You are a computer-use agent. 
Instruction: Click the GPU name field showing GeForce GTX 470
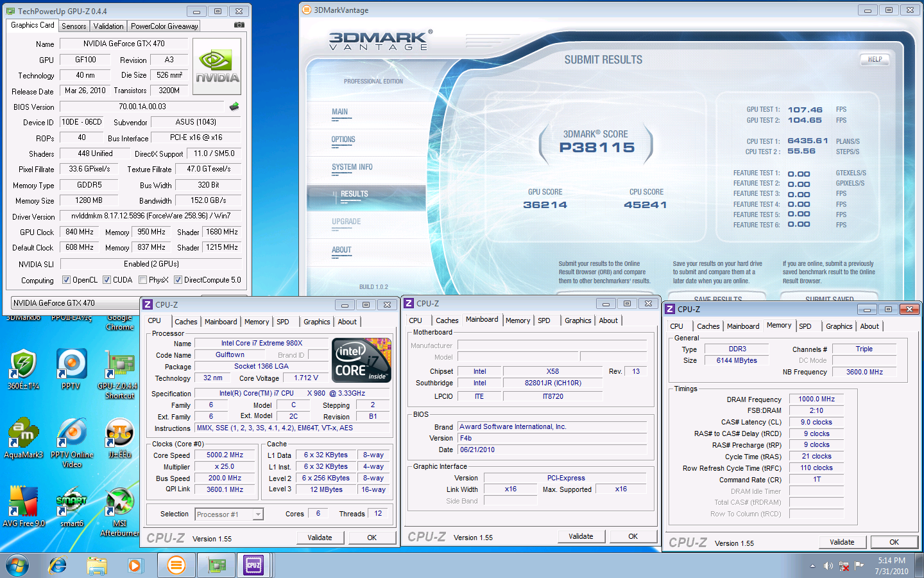(124, 44)
